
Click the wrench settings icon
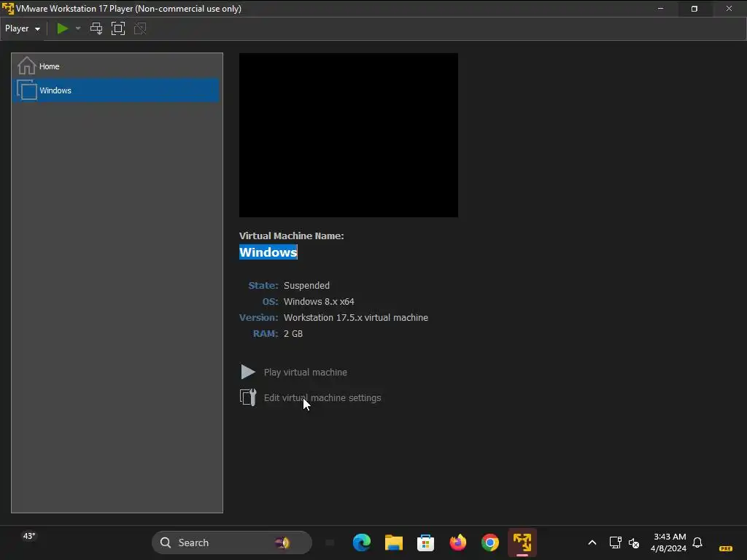(x=248, y=397)
